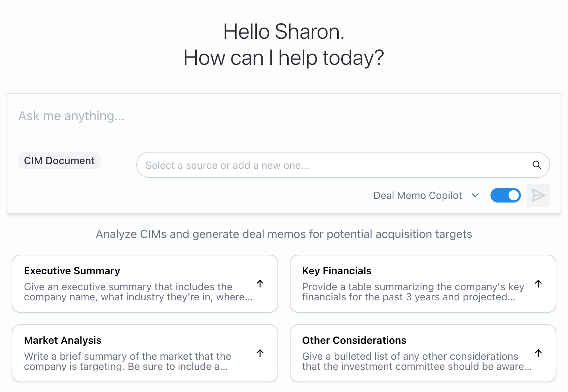Click the upload arrow on Executive Summary card
Viewport: 568px width, 392px height.
point(260,284)
